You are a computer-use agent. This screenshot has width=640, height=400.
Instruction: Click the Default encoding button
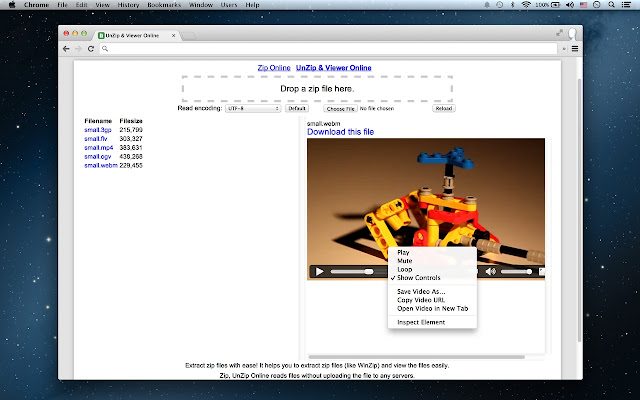pyautogui.click(x=297, y=109)
